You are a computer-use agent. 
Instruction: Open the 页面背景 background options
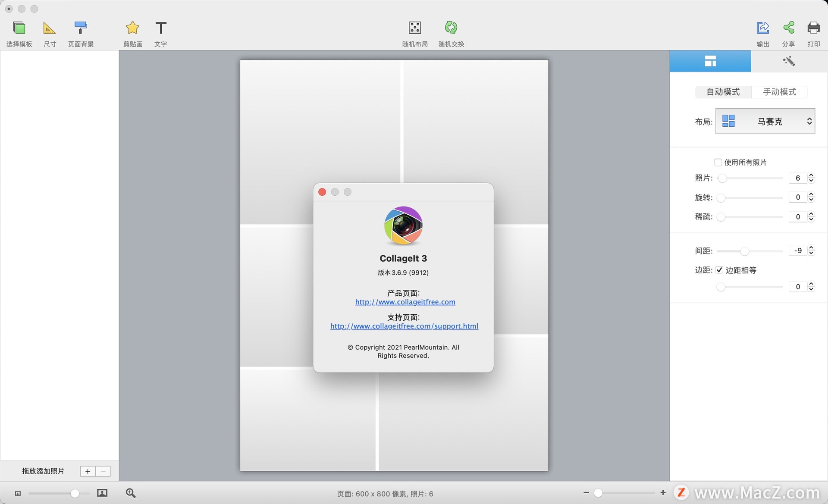point(81,34)
